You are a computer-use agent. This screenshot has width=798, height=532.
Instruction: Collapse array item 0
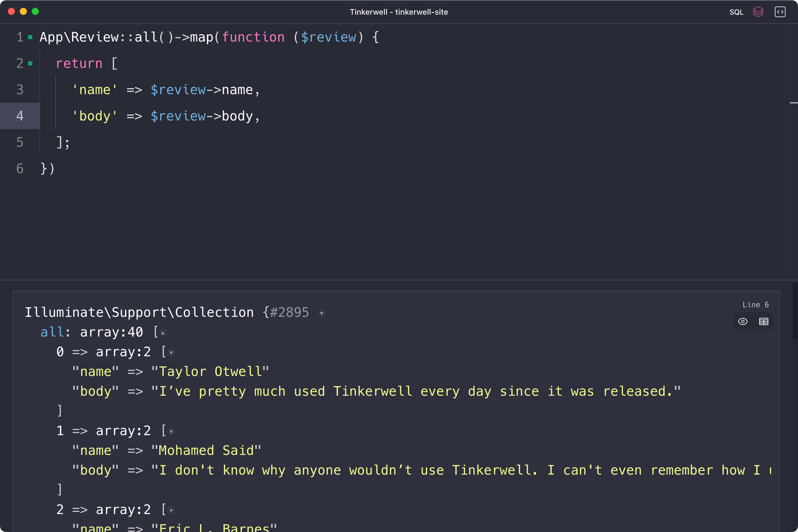[x=171, y=353]
